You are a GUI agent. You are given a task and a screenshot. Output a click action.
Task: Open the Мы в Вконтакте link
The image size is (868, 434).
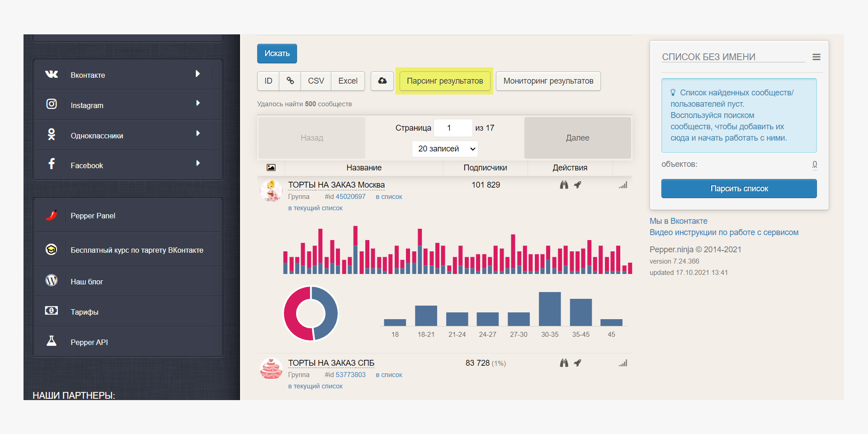[x=678, y=221]
